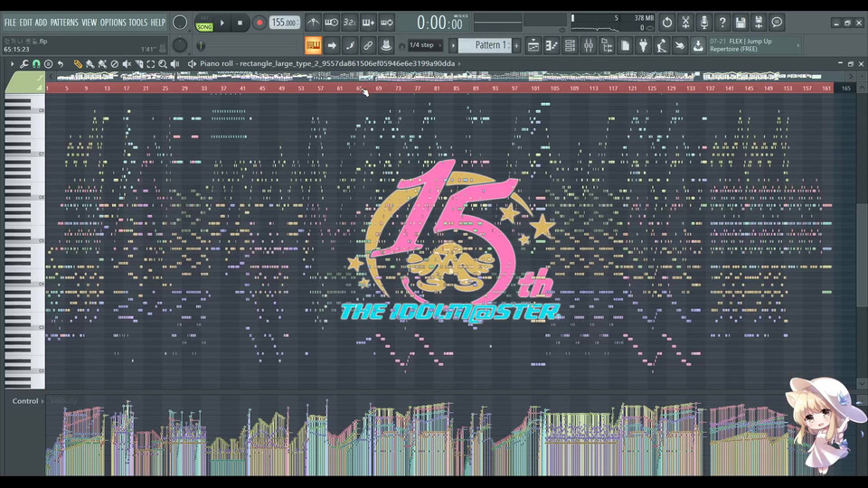Viewport: 868px width, 488px height.
Task: Open the OPTIONS menu
Action: click(113, 23)
